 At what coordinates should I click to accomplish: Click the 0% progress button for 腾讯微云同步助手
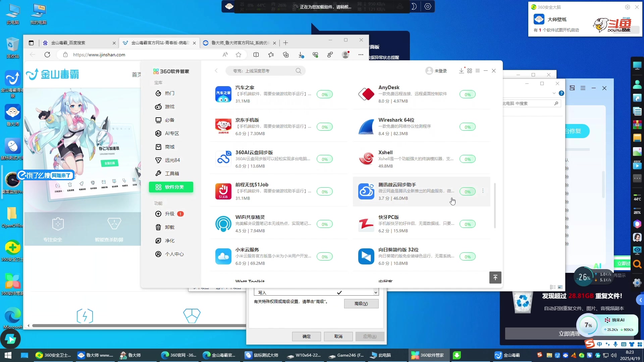click(468, 192)
